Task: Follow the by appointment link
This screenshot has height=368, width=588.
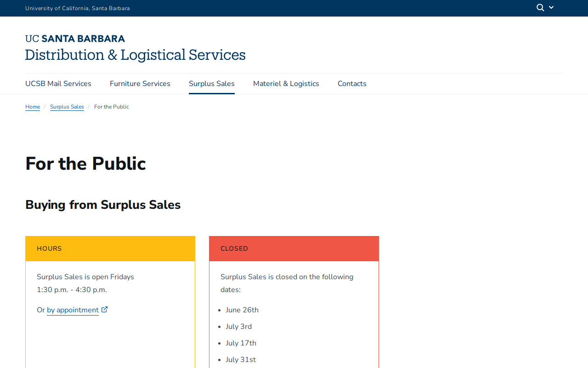Action: click(x=73, y=310)
